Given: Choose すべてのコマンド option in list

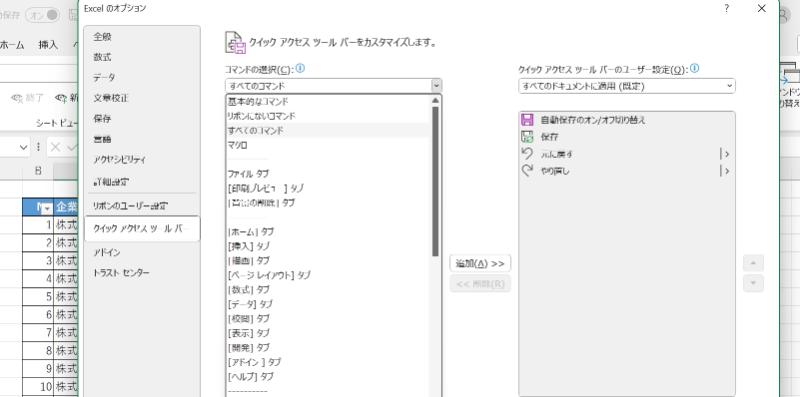Looking at the screenshot, I should pyautogui.click(x=329, y=131).
